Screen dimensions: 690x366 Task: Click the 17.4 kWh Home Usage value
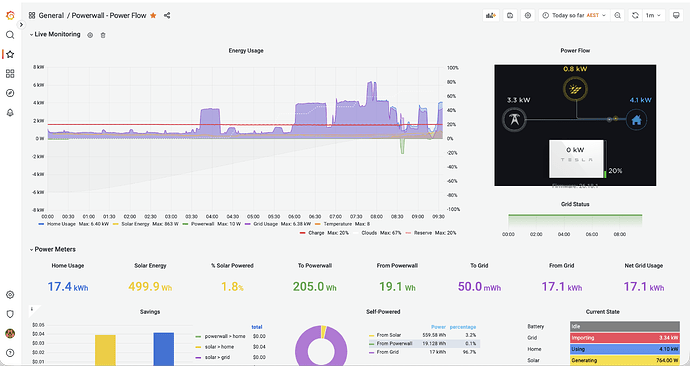(68, 287)
